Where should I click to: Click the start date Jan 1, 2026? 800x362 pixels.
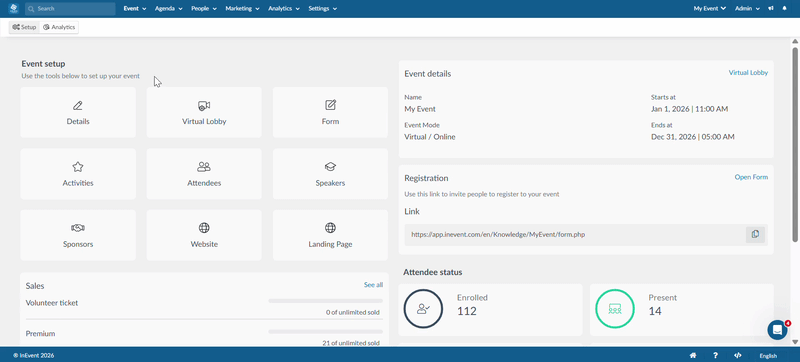click(689, 109)
